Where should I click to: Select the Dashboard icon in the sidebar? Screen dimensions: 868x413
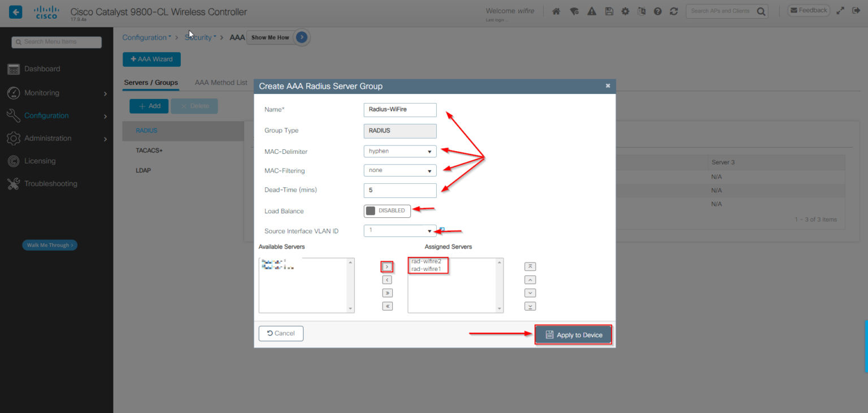13,68
